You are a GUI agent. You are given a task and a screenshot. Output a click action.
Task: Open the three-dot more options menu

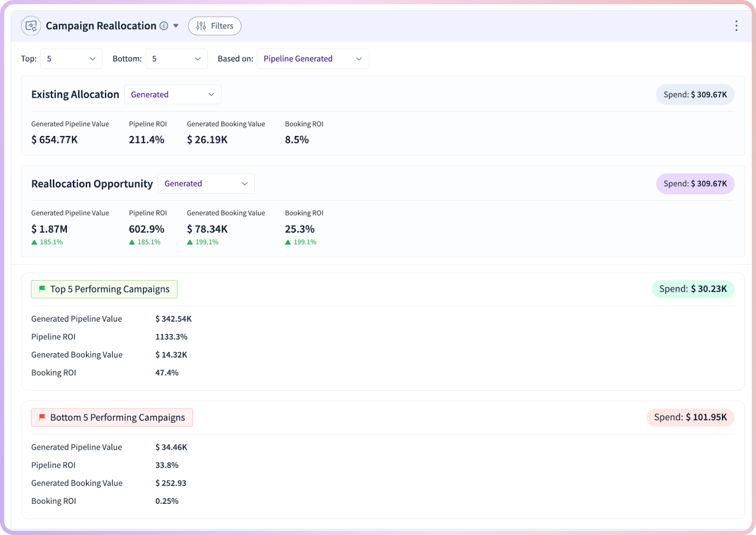click(x=736, y=26)
